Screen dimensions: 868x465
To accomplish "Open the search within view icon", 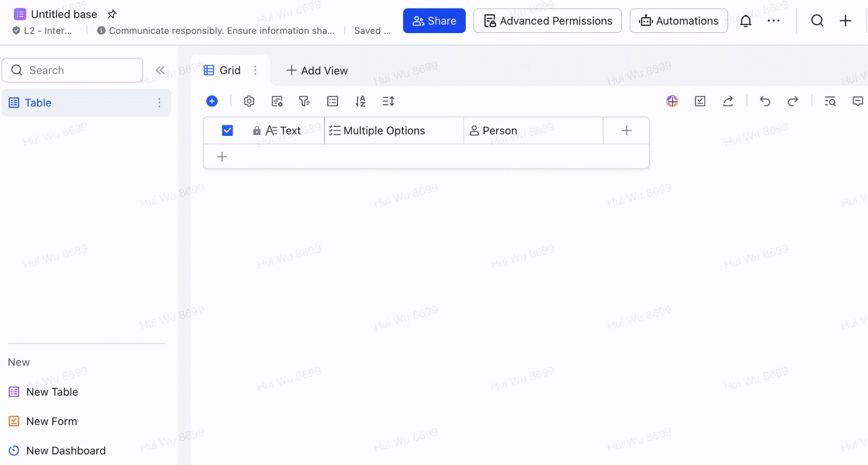I will pos(830,101).
